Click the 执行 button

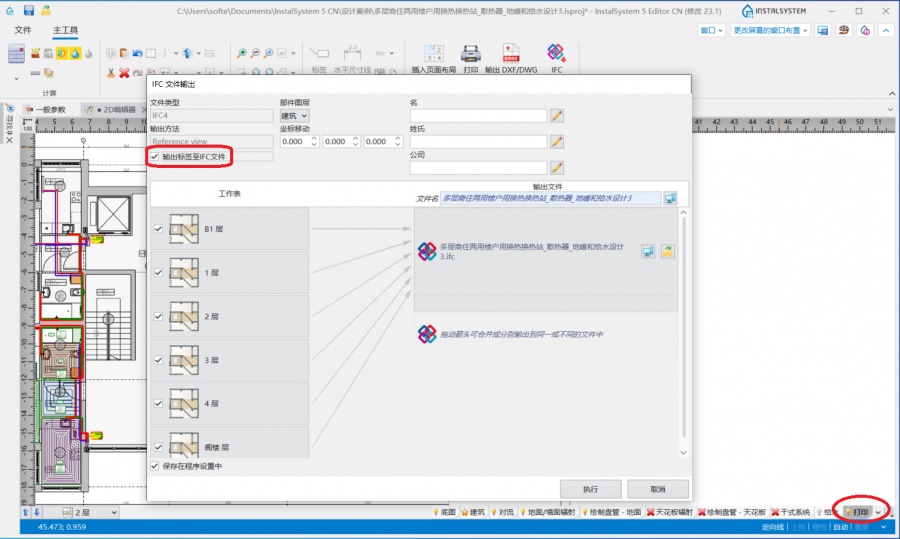tap(590, 489)
